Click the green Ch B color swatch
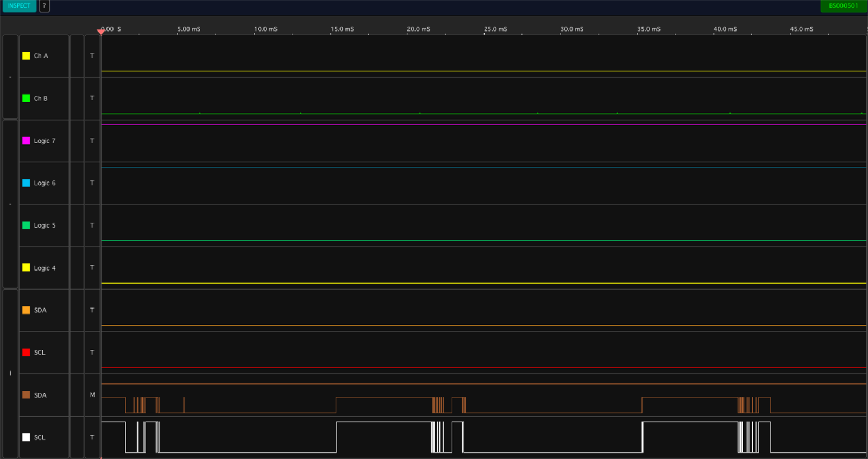868x459 pixels. coord(26,98)
